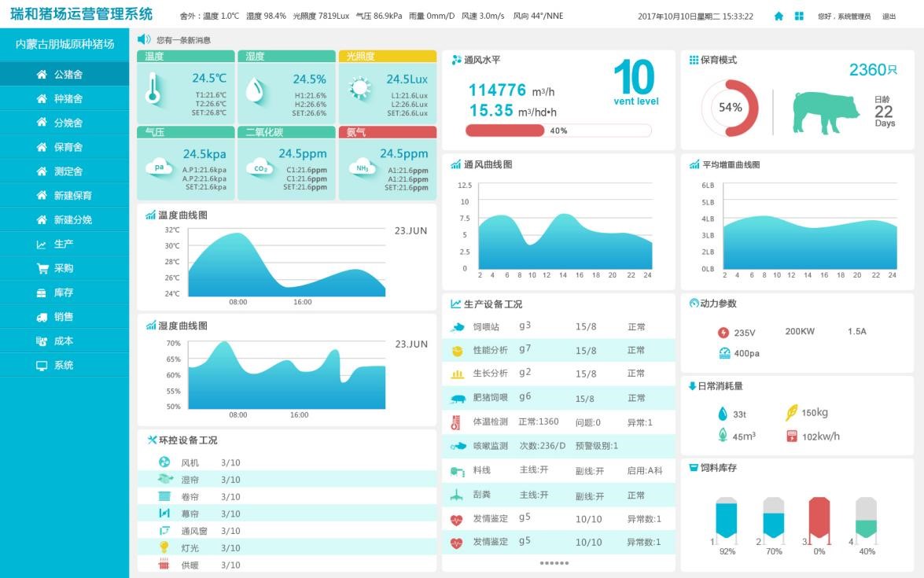Click the CO2 cloud icon

tap(260, 168)
